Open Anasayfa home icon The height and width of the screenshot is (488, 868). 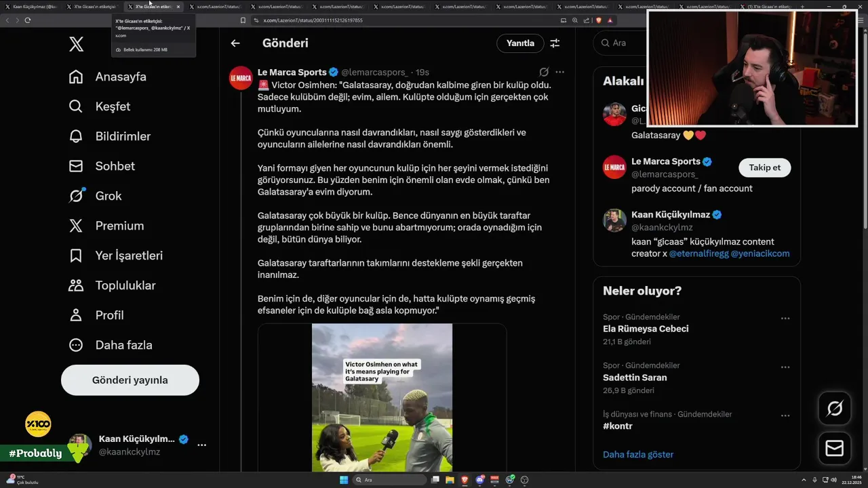click(76, 77)
